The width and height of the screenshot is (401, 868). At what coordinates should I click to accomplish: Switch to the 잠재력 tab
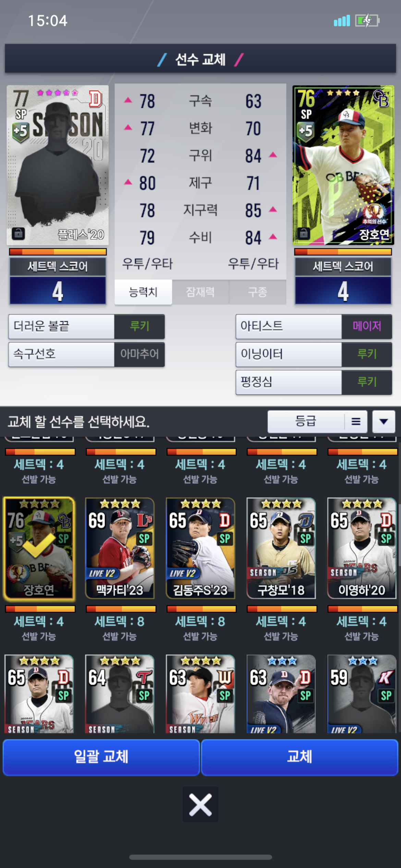click(200, 292)
